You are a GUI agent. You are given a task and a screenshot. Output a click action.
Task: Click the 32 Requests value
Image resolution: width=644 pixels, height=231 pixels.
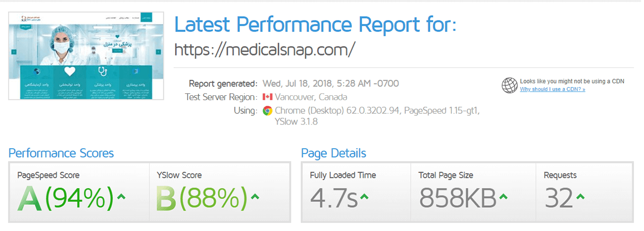tap(558, 197)
